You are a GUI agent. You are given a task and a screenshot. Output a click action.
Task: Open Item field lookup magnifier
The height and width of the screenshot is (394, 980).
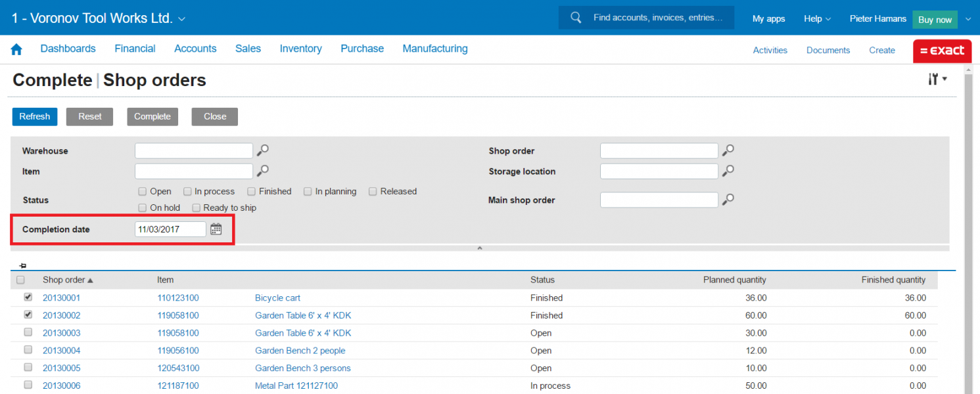click(x=263, y=171)
